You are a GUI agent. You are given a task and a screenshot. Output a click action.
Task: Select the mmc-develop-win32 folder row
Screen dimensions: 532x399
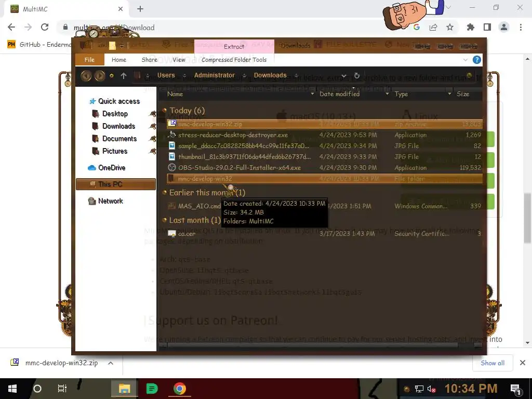tap(325, 179)
